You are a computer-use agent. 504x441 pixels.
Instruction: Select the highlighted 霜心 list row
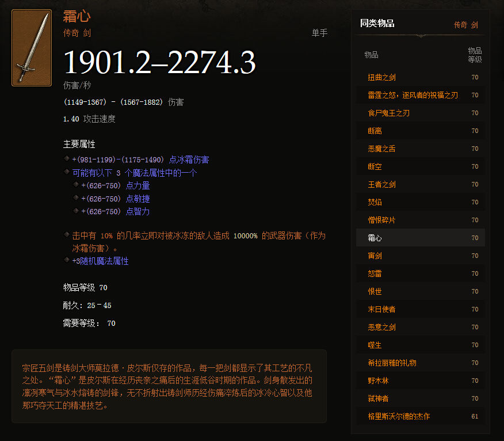(421, 238)
